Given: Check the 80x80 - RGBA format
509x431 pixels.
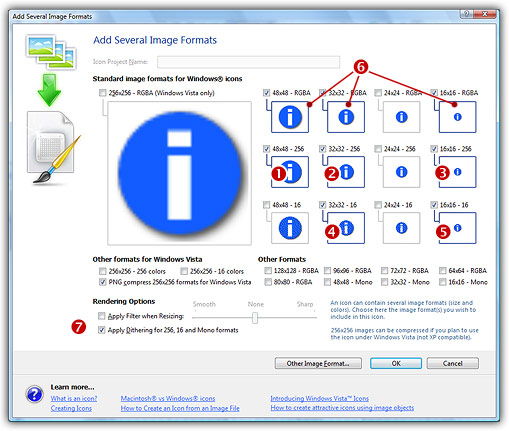Looking at the screenshot, I should coord(268,282).
